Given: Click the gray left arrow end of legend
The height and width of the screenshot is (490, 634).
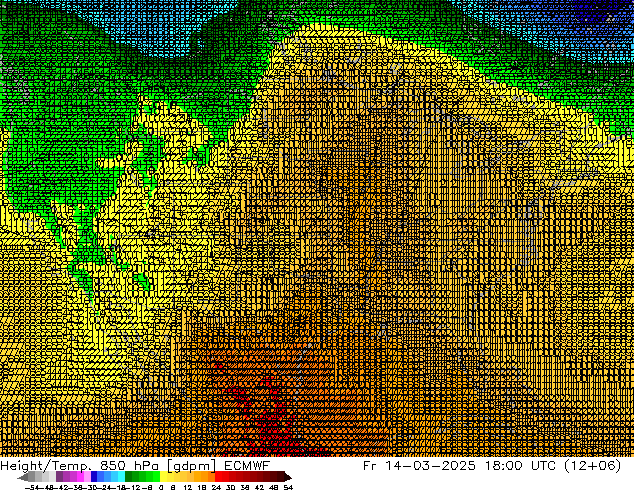Looking at the screenshot, I should [22, 476].
